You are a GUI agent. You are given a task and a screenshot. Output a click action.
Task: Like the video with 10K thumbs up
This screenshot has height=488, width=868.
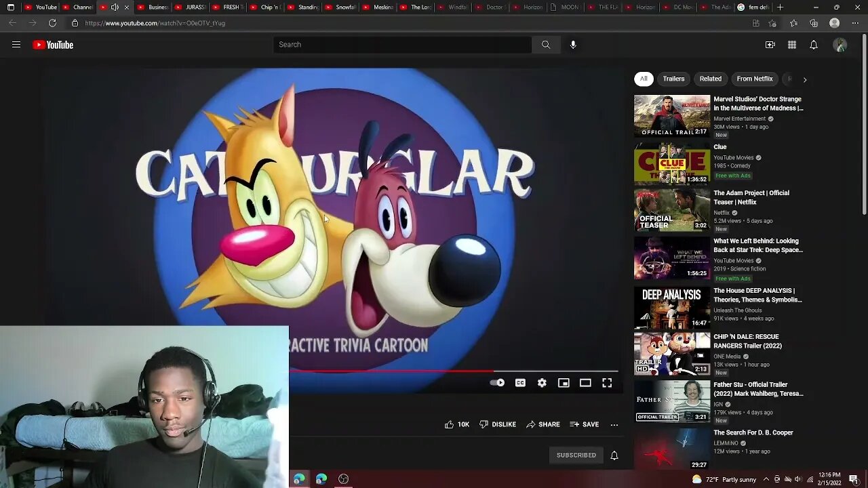click(457, 424)
